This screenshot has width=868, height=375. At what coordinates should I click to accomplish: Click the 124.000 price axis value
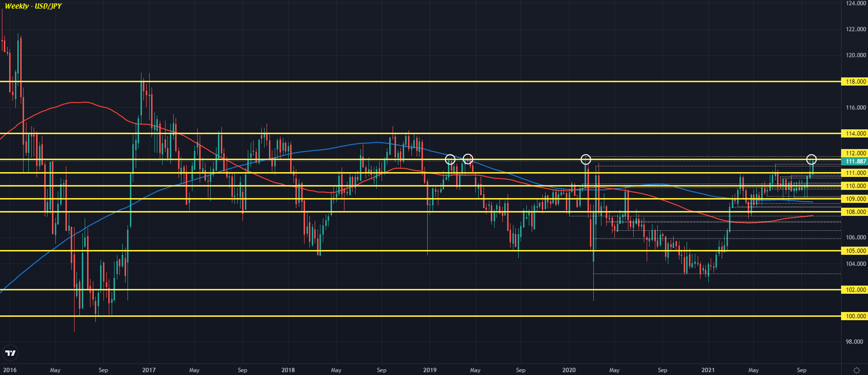pyautogui.click(x=856, y=3)
